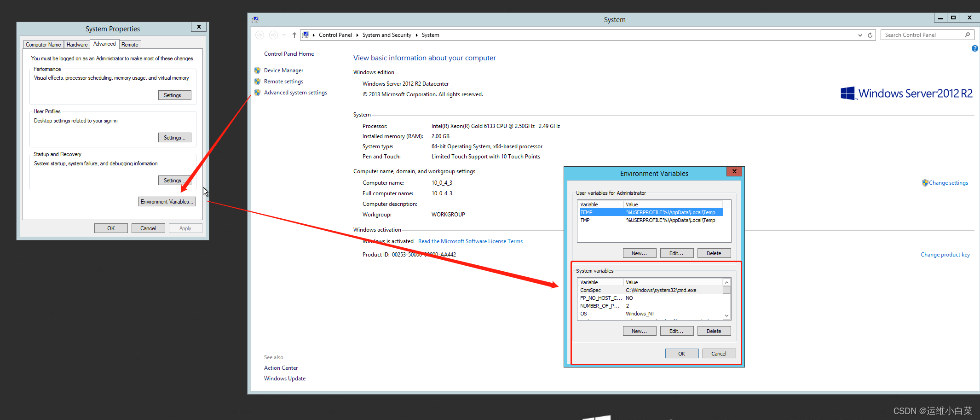The image size is (980, 420).
Task: Click Cancel in System Properties
Action: click(x=148, y=228)
